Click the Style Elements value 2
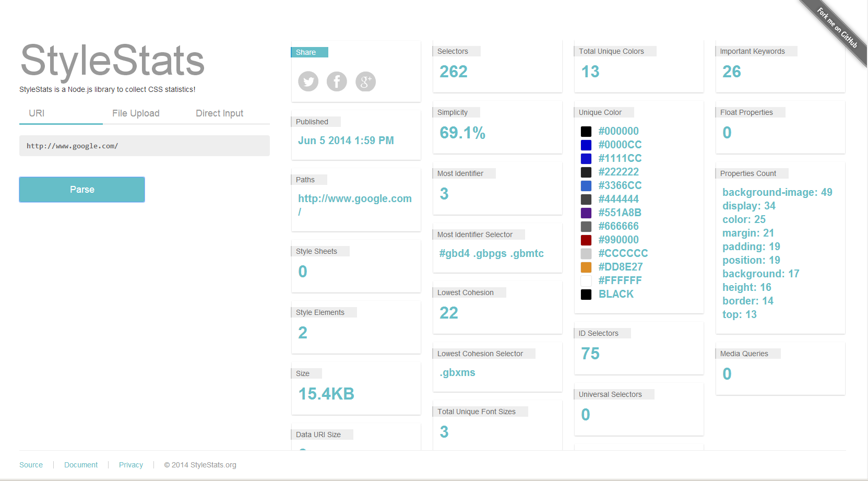The width and height of the screenshot is (868, 481). coord(303,333)
